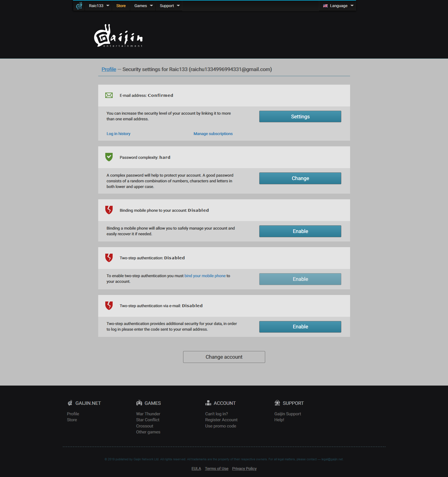Click red shield beside two-step via e-mail

109,305
